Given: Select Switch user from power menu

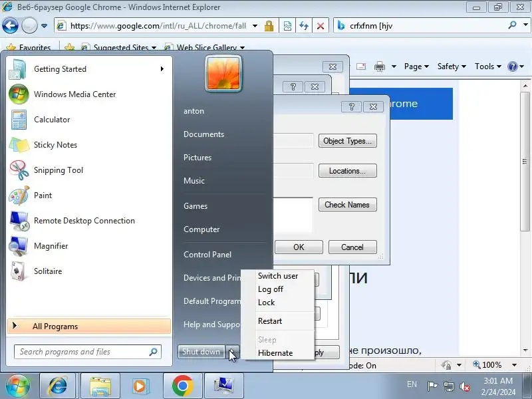Looking at the screenshot, I should point(278,276).
